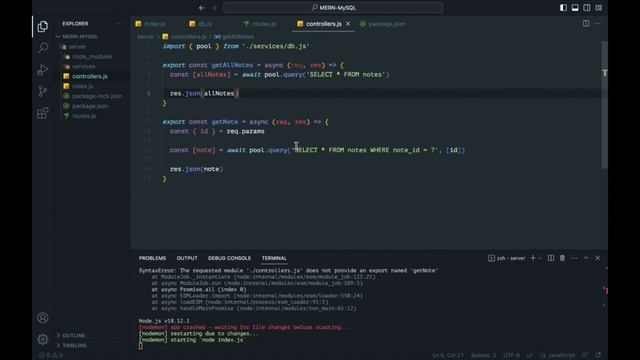Open the Explorer view in activity bar
Image resolution: width=640 pixels, height=360 pixels.
[x=42, y=27]
